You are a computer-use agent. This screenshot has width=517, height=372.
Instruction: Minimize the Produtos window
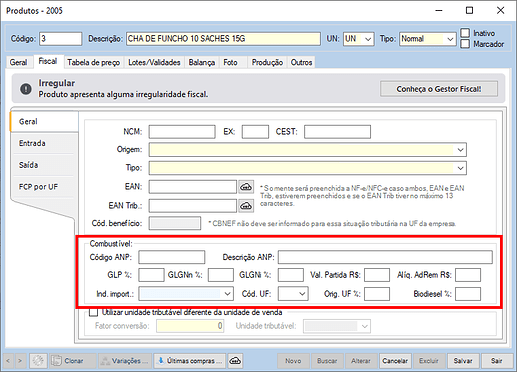coord(439,11)
